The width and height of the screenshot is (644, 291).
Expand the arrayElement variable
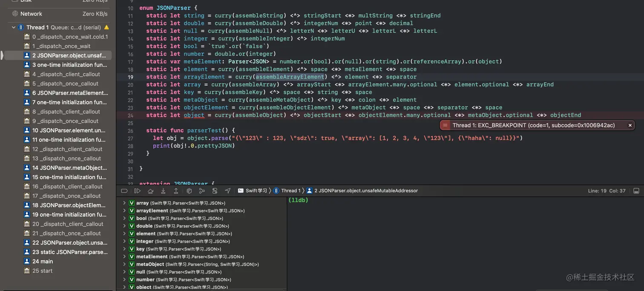pos(124,211)
